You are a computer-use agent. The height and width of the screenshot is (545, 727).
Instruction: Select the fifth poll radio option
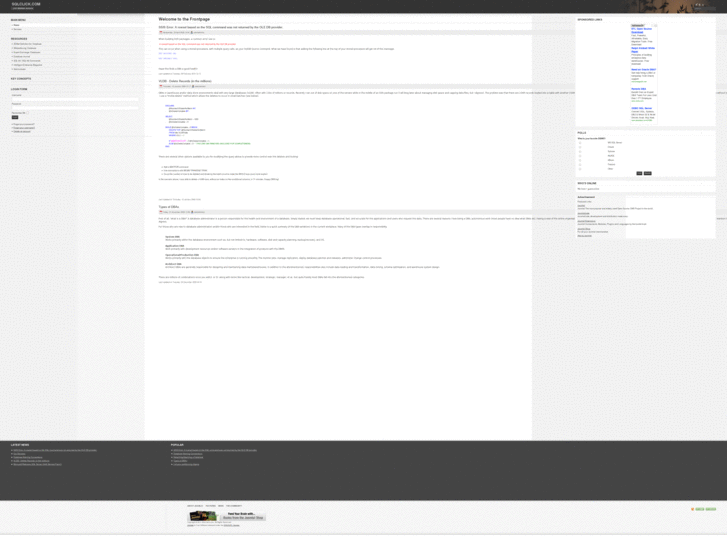point(580,160)
